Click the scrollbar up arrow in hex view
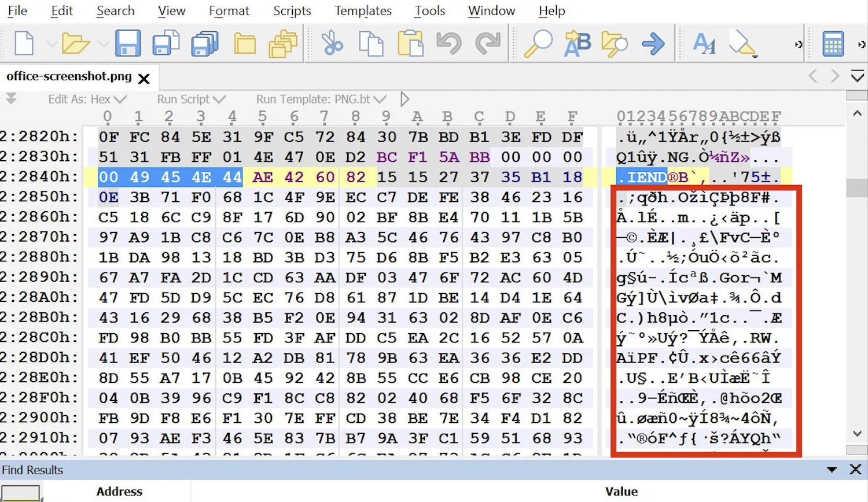This screenshot has width=868, height=502. tap(857, 114)
